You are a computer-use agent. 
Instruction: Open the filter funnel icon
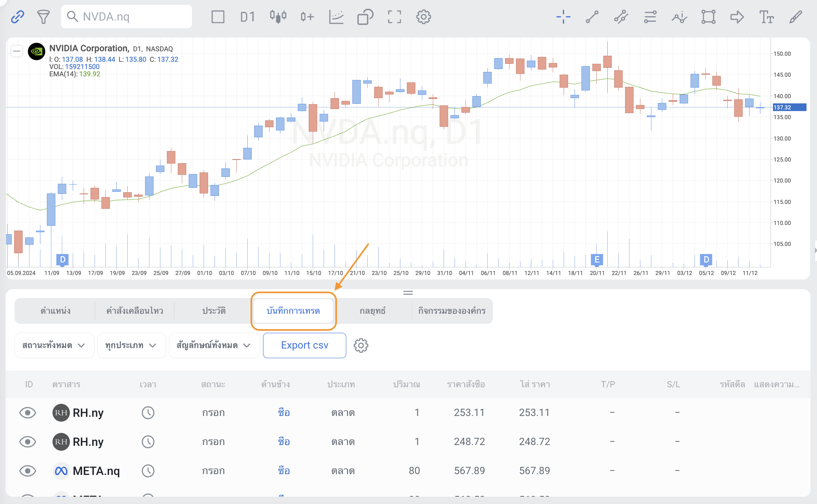[43, 17]
